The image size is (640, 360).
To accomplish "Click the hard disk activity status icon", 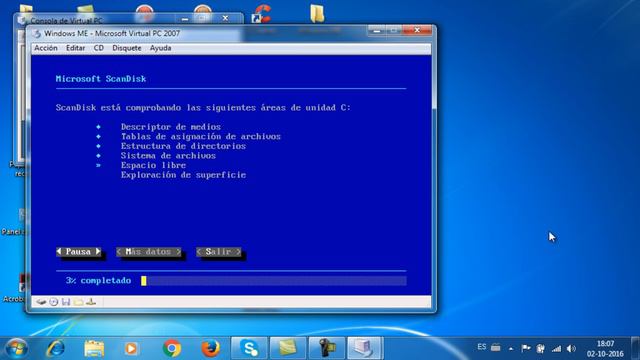I will coord(41,302).
